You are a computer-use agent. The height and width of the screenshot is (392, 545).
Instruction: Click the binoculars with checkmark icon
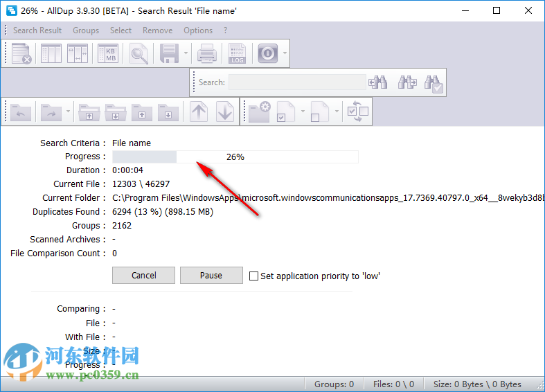pyautogui.click(x=434, y=83)
